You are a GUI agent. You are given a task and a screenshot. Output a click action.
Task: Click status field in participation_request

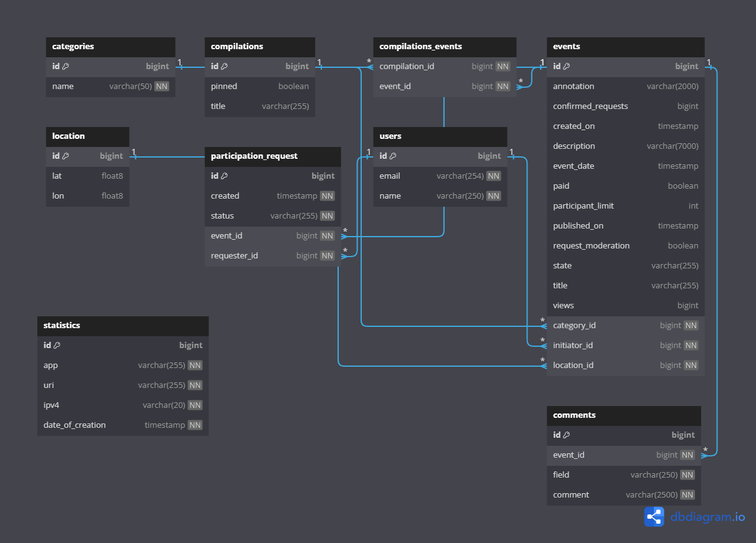[273, 215]
